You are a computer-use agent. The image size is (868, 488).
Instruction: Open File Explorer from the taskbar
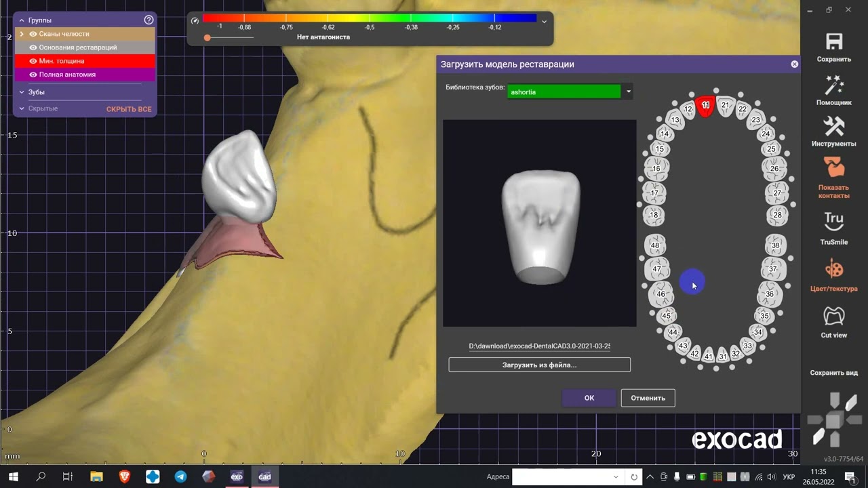pyautogui.click(x=96, y=476)
